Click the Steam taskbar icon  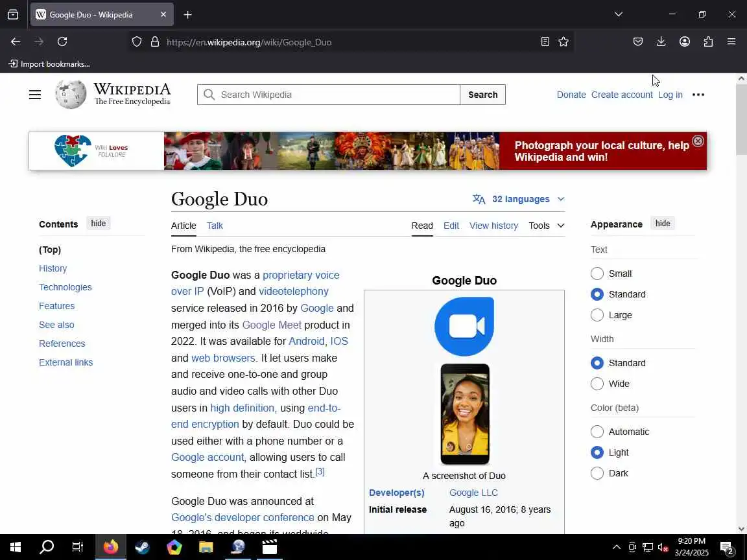click(143, 547)
